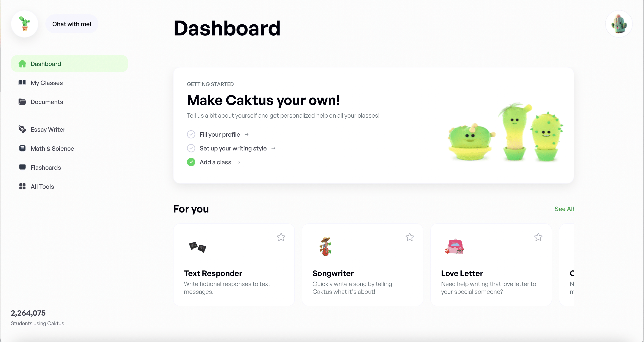Open Math & Science tool icon
Viewport: 644px width, 342px height.
click(x=22, y=148)
